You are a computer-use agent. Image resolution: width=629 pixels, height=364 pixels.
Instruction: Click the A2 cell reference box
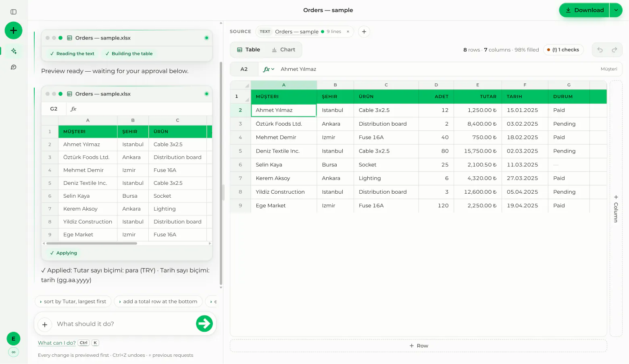coord(244,69)
